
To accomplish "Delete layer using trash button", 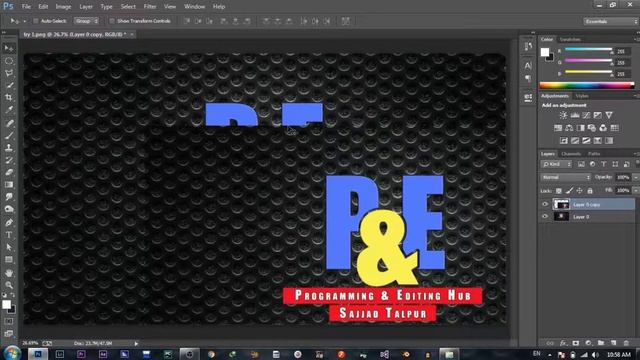I will click(x=626, y=343).
